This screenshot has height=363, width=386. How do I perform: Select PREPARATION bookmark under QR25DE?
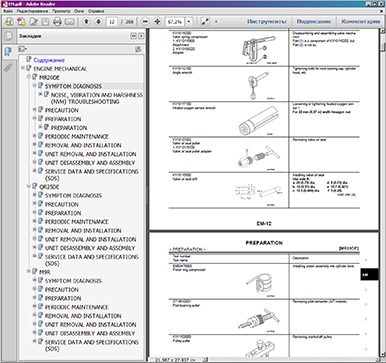63,213
